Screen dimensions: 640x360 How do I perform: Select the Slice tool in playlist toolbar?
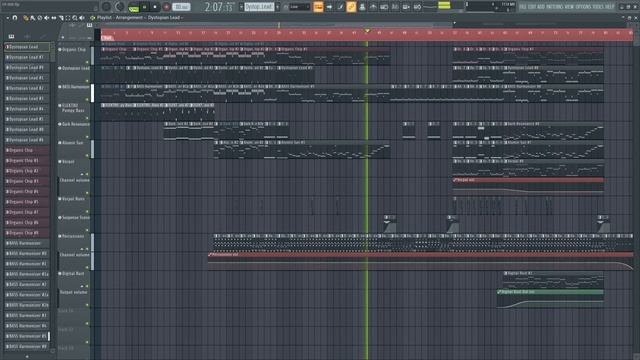[x=61, y=18]
